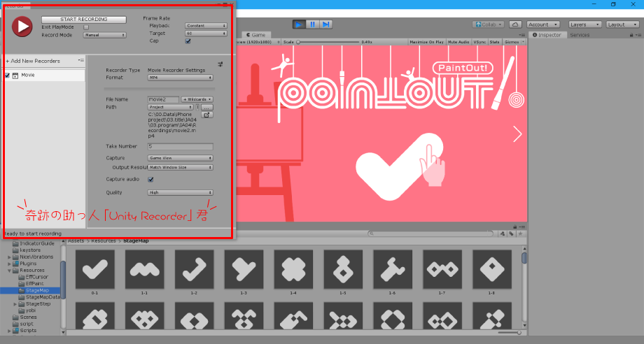The width and height of the screenshot is (644, 344).
Task: Click the Maximize On Play button
Action: [427, 42]
